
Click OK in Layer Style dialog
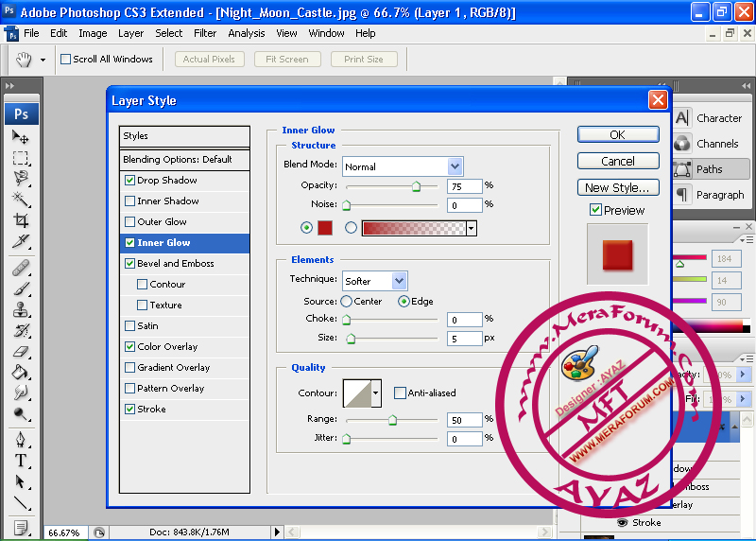point(618,134)
